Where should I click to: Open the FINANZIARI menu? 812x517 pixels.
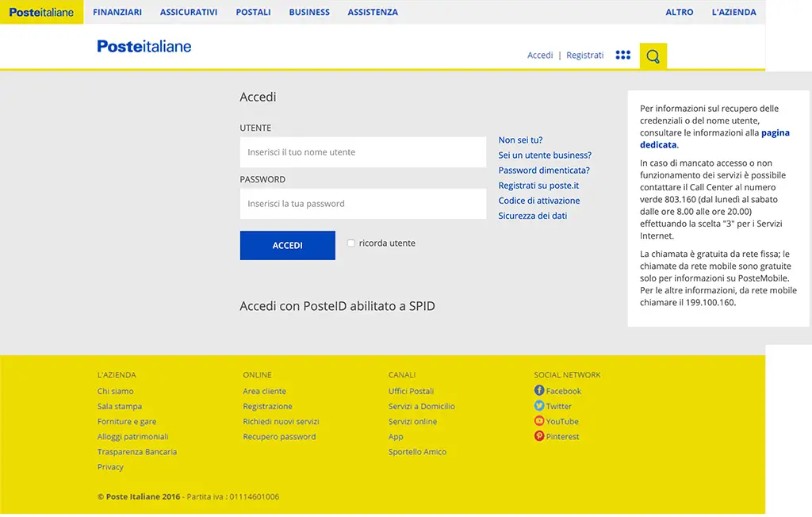coord(117,12)
